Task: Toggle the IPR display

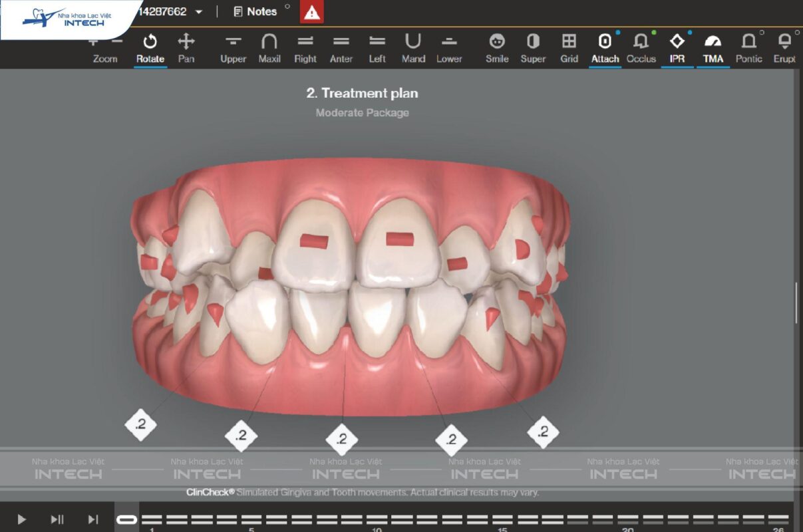Action: (677, 48)
